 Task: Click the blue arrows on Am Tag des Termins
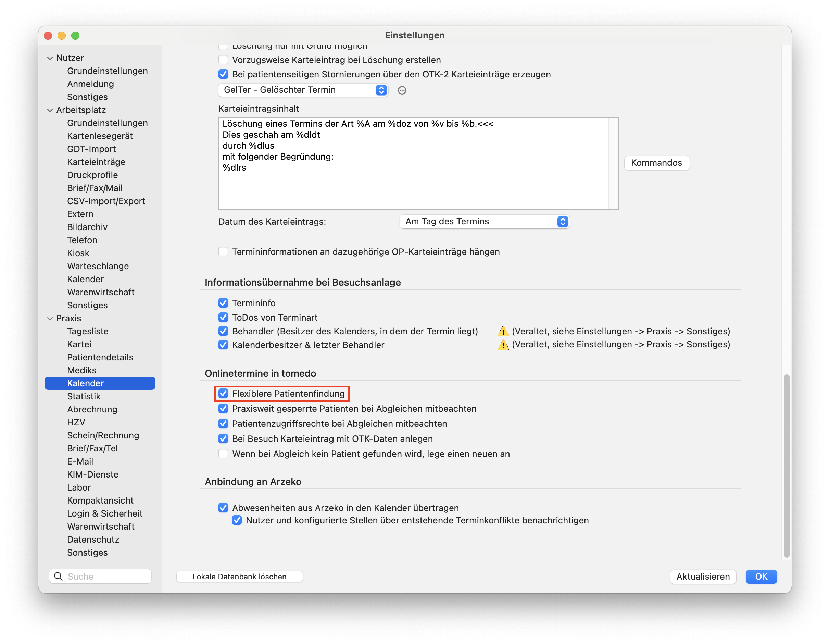tap(563, 222)
